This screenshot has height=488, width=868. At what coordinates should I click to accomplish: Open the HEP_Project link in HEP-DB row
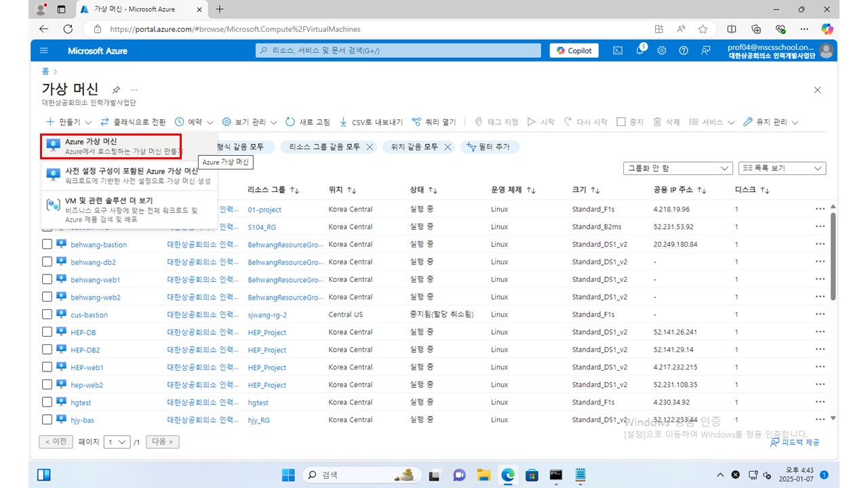point(267,333)
